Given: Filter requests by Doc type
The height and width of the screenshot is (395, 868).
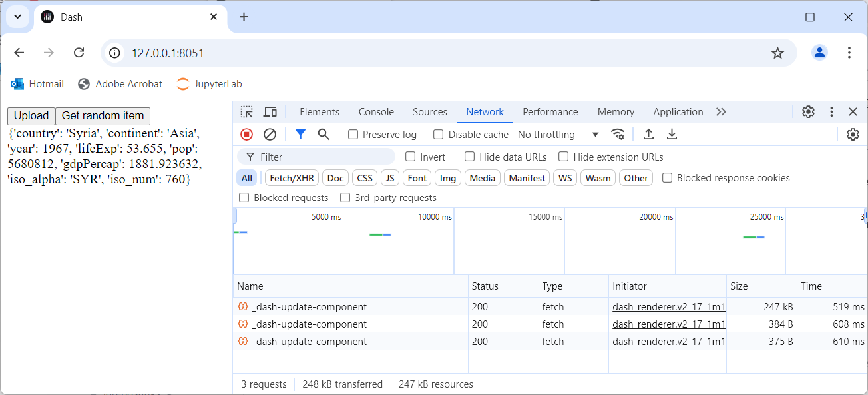Looking at the screenshot, I should (336, 178).
